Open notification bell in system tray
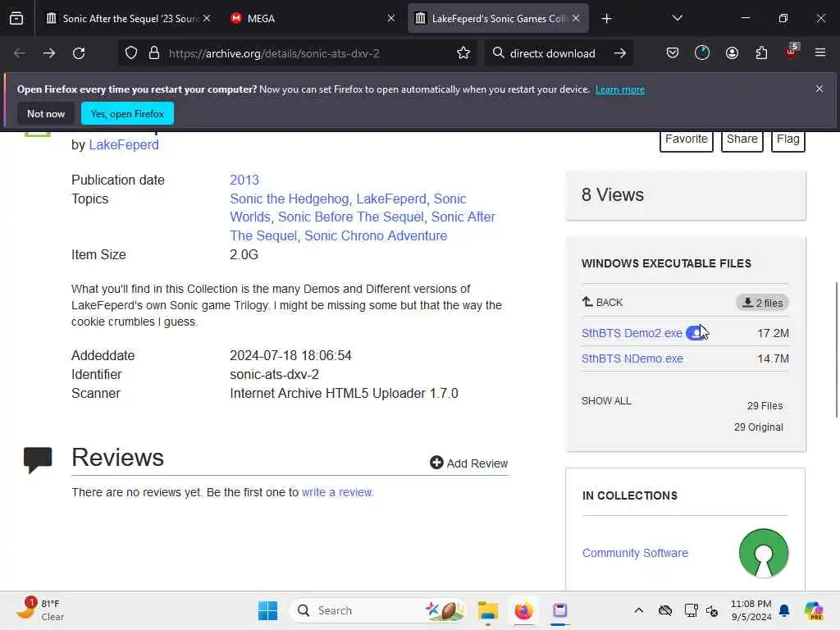This screenshot has height=630, width=840. [x=784, y=610]
